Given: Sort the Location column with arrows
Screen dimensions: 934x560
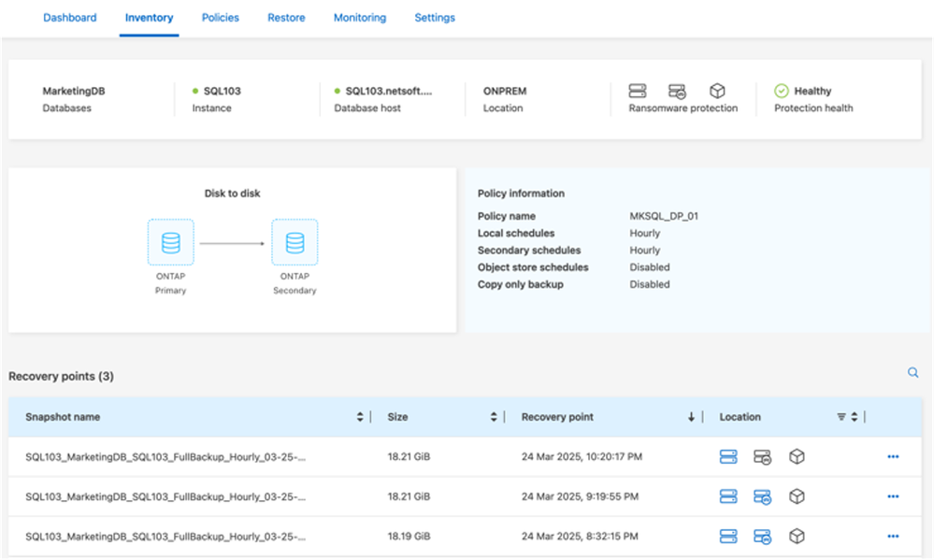Looking at the screenshot, I should (855, 417).
